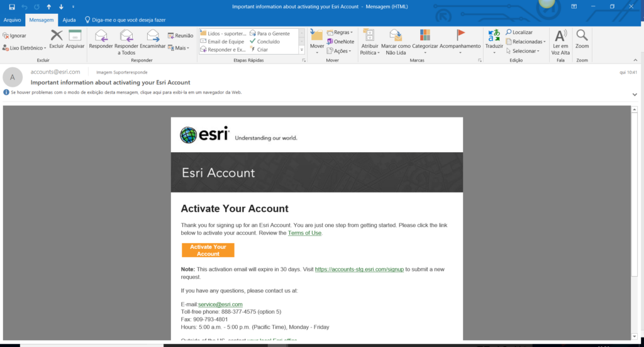Click the info bar to view in browser
The height and width of the screenshot is (347, 644).
click(x=126, y=92)
